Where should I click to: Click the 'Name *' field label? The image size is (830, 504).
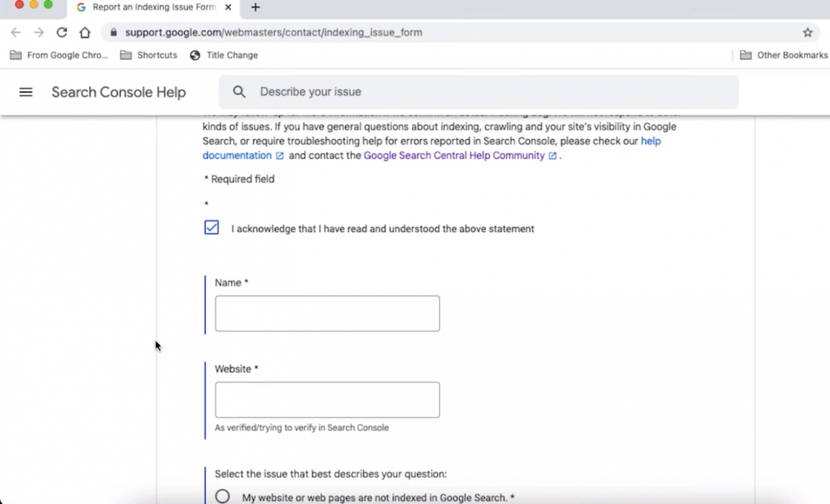click(x=231, y=282)
